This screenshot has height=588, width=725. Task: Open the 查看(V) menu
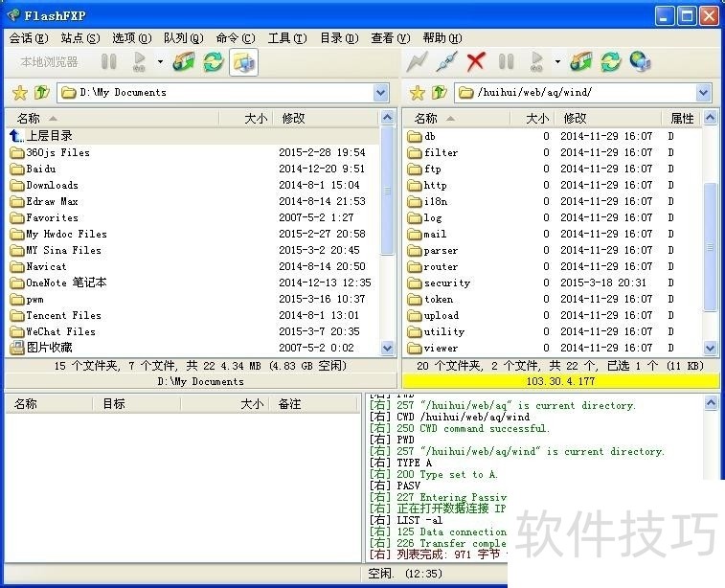(x=390, y=38)
